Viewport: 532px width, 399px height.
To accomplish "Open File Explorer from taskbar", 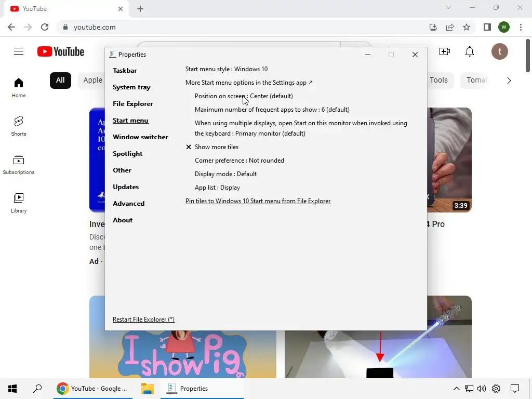I will pos(147,389).
